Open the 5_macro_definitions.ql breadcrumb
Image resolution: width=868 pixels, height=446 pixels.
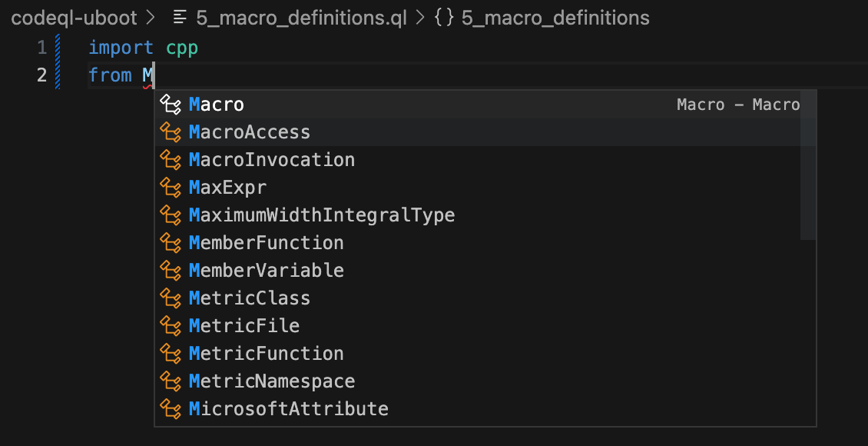(x=301, y=18)
